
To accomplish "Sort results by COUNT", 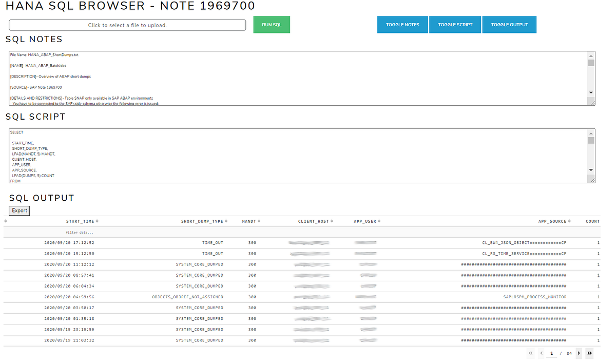I will coord(593,221).
